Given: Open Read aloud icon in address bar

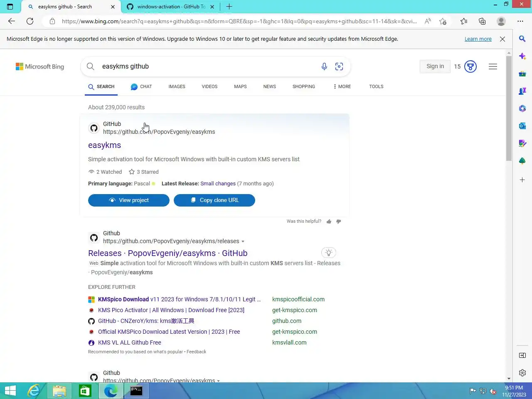Looking at the screenshot, I should 428,21.
